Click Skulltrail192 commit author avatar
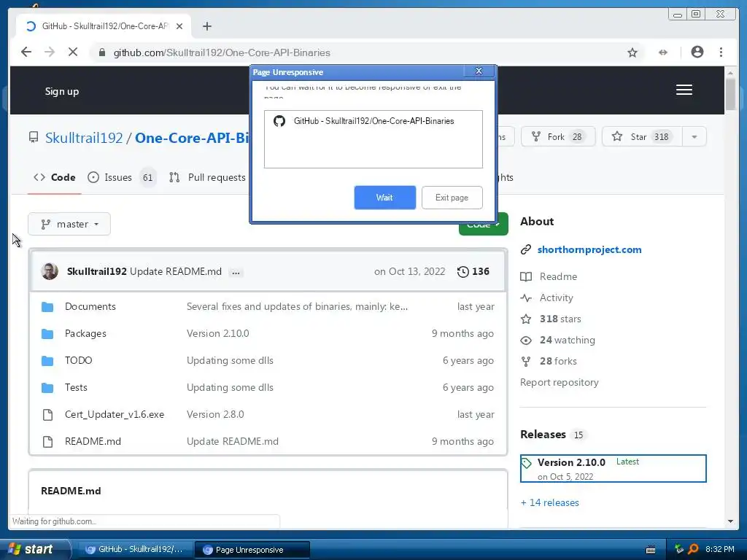Image resolution: width=747 pixels, height=560 pixels. 50,271
